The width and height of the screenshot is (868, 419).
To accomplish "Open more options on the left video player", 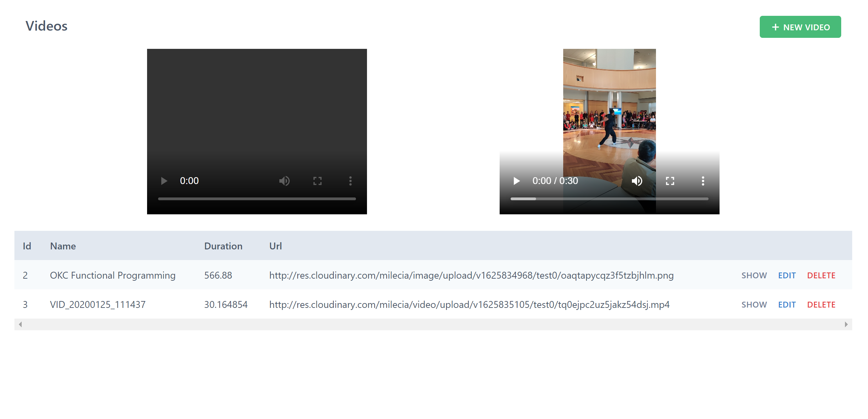I will 350,181.
